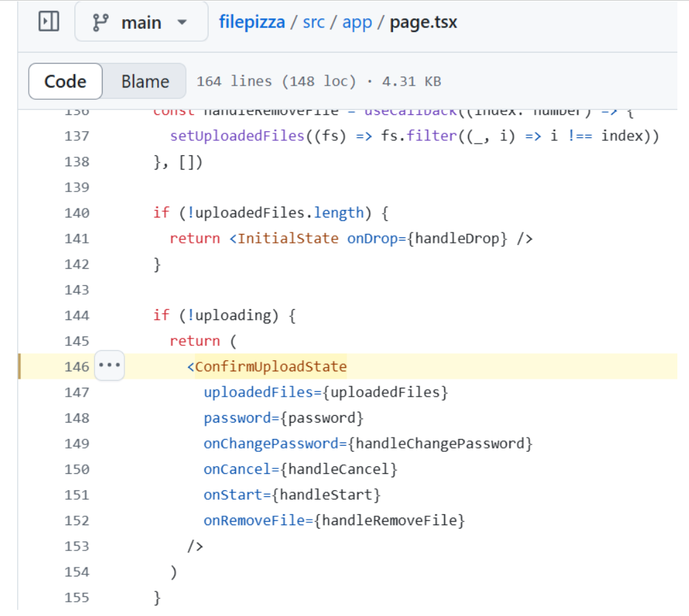Select highlighted line number 146

(x=77, y=367)
